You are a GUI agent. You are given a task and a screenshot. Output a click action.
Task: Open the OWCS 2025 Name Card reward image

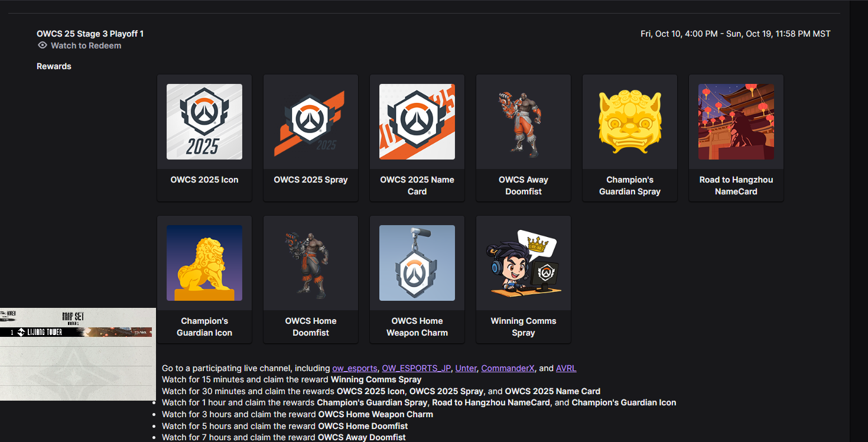(x=417, y=122)
